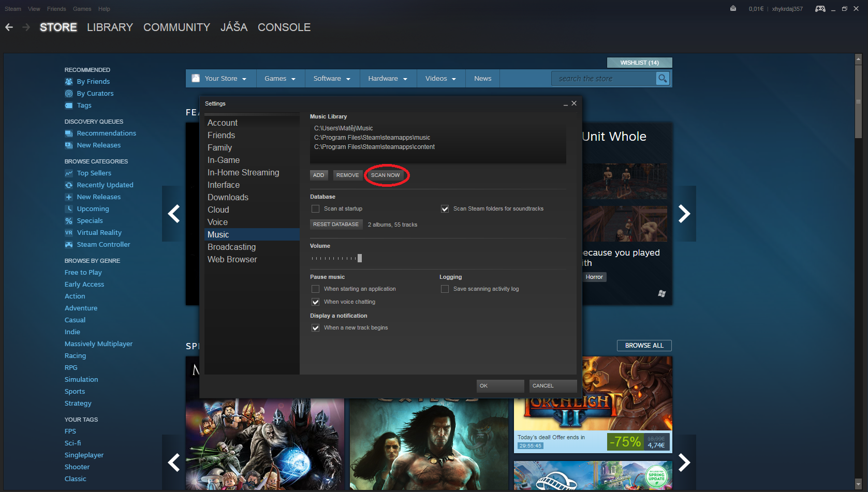Confirm settings with OK button
The image size is (868, 492).
coord(500,386)
